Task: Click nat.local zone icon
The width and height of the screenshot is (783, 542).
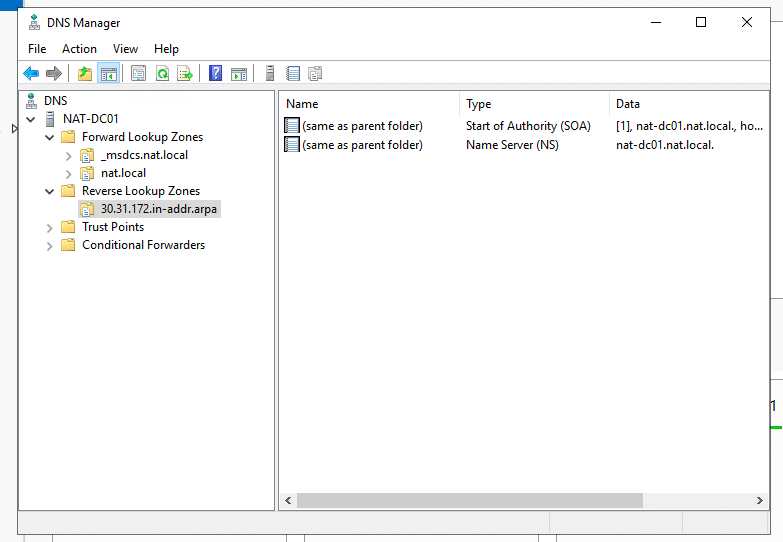Action: click(87, 173)
